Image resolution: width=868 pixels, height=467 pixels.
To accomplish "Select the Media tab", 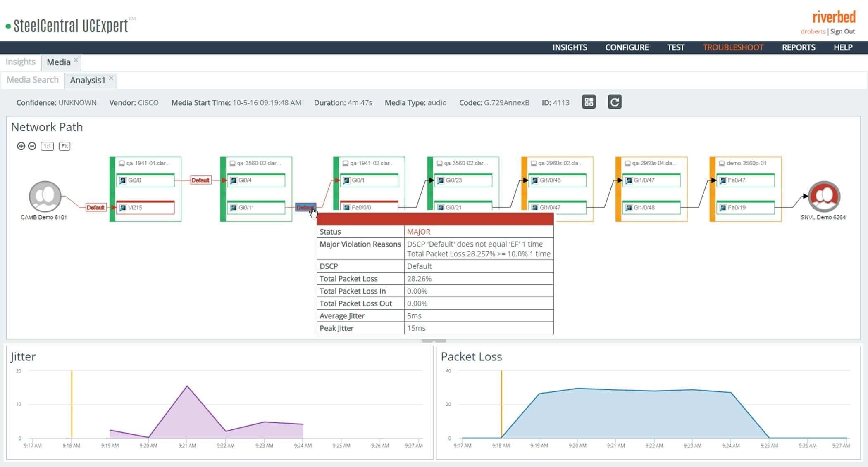I will click(x=58, y=62).
